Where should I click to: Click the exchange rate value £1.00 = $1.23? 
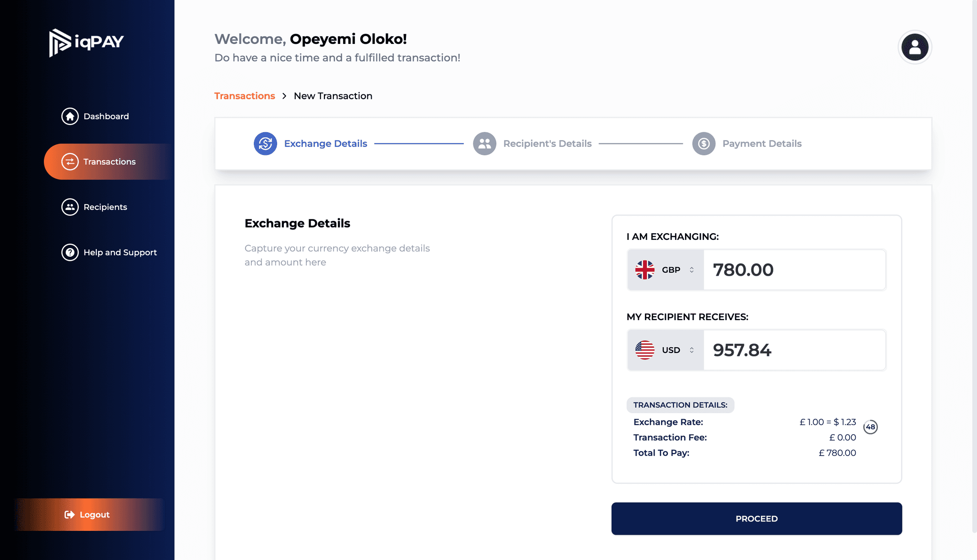point(828,422)
